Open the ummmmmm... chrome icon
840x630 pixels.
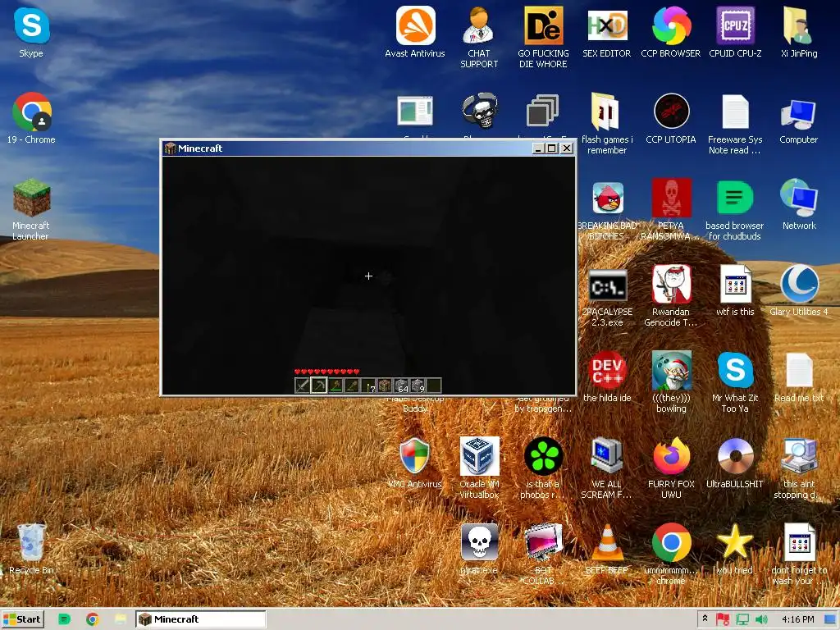[671, 555]
